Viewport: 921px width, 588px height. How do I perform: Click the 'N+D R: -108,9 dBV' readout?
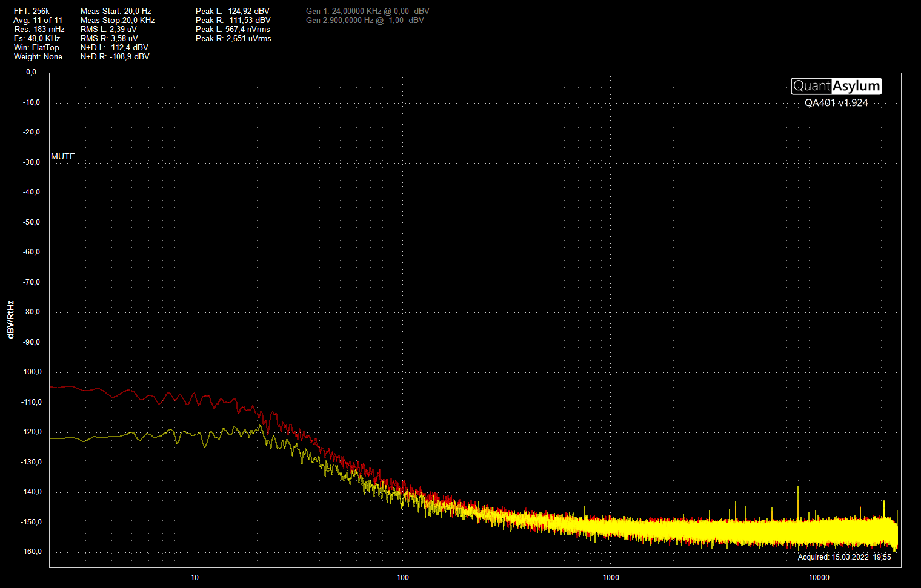[115, 56]
